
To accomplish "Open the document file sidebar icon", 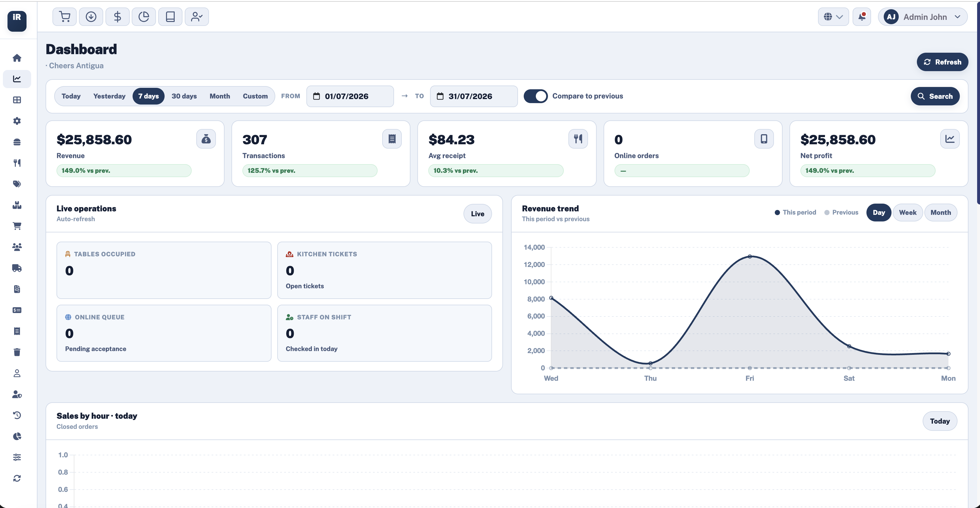I will (x=17, y=289).
